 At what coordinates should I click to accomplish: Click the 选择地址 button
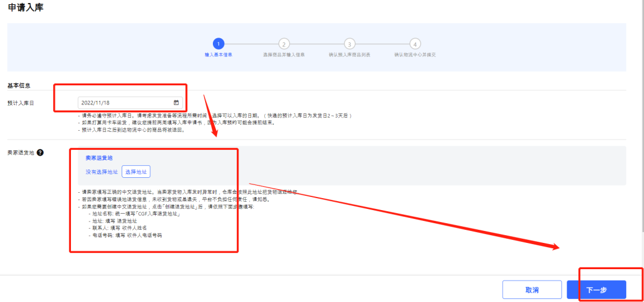tap(136, 172)
